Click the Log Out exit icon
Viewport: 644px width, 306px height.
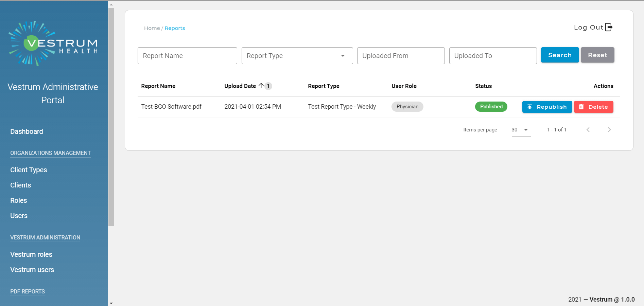click(x=609, y=27)
